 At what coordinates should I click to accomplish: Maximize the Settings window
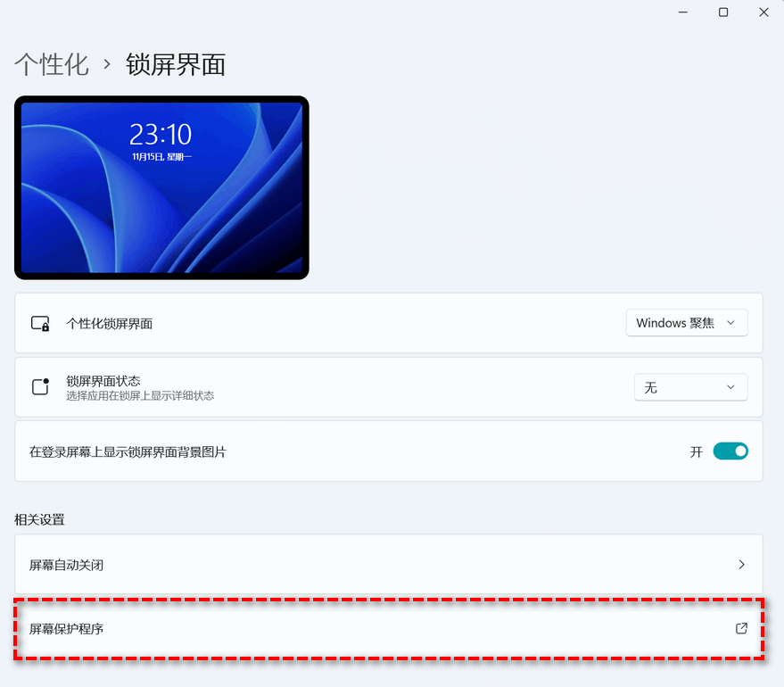click(722, 12)
